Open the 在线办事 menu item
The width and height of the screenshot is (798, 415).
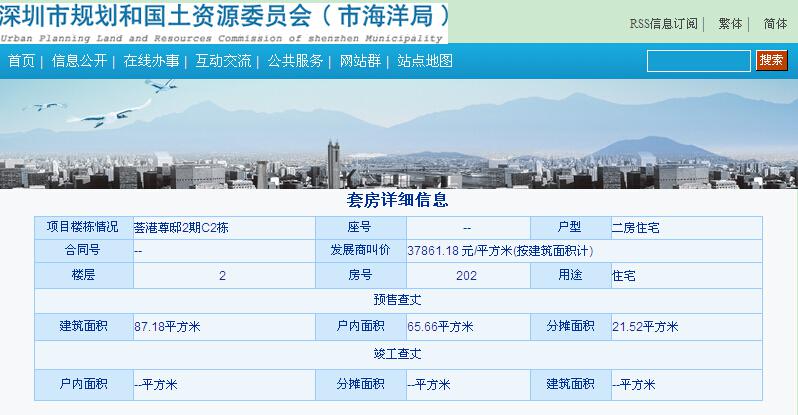point(151,61)
